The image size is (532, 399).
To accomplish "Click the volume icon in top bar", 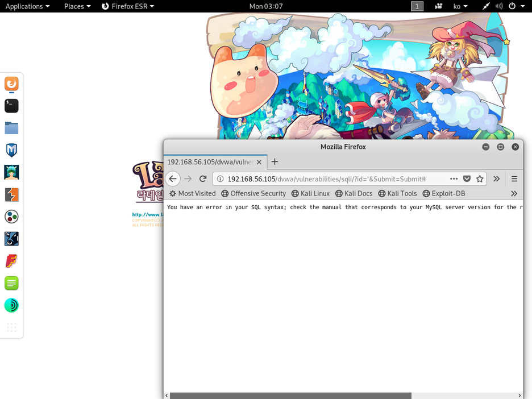I will click(x=499, y=6).
